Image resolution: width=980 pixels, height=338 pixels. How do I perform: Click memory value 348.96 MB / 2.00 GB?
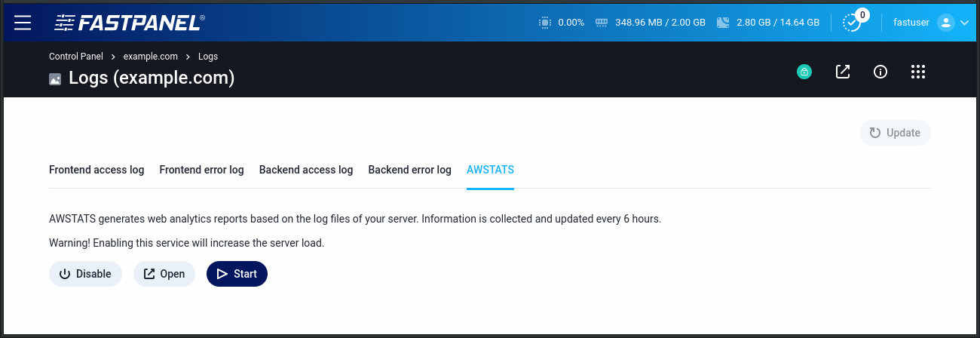pos(660,23)
